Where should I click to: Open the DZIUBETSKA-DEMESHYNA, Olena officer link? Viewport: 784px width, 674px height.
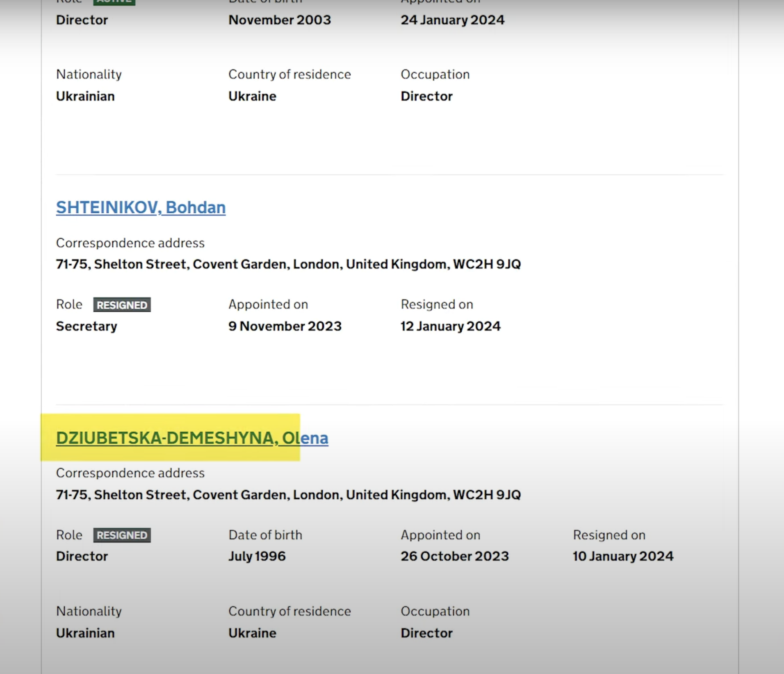click(x=192, y=438)
